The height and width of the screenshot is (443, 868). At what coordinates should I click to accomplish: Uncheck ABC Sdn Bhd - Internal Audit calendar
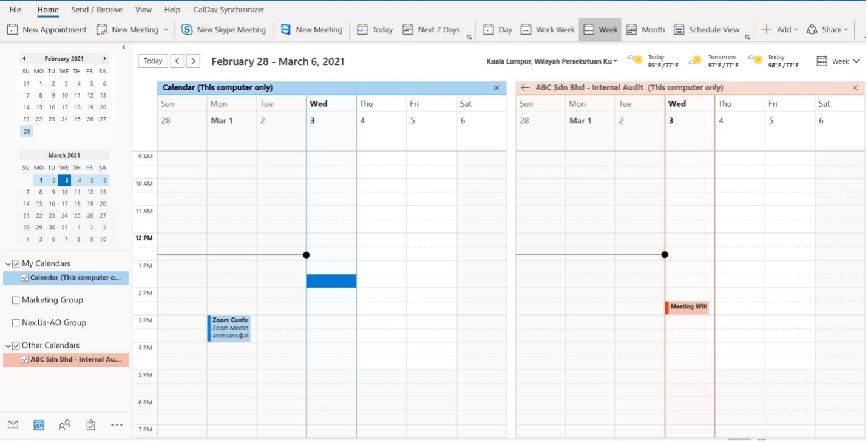pos(25,359)
